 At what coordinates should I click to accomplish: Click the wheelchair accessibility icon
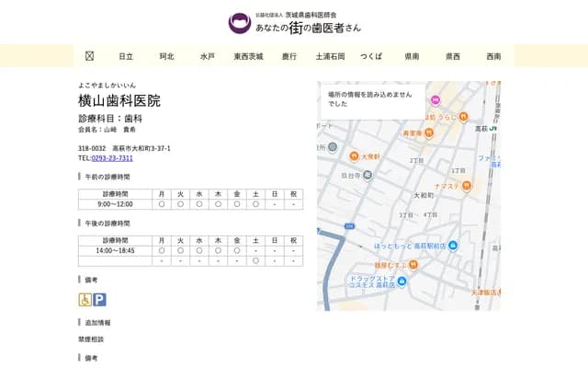point(85,300)
